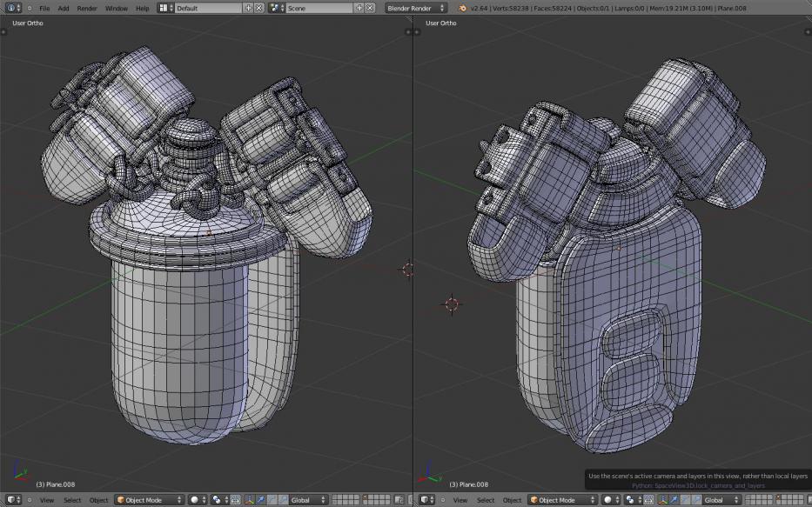Screen dimensions: 812x507
Task: Open the editor type selector in top info bar
Action: click(x=12, y=8)
